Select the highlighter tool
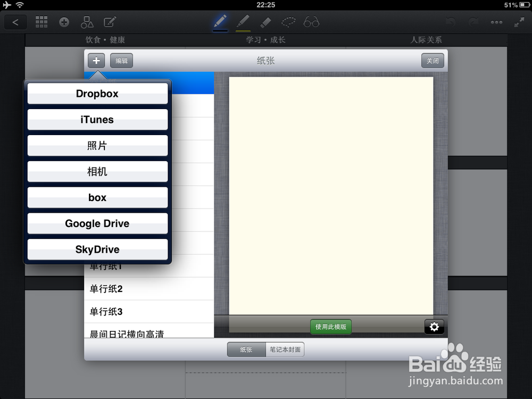Image resolution: width=532 pixels, height=399 pixels. tap(243, 22)
